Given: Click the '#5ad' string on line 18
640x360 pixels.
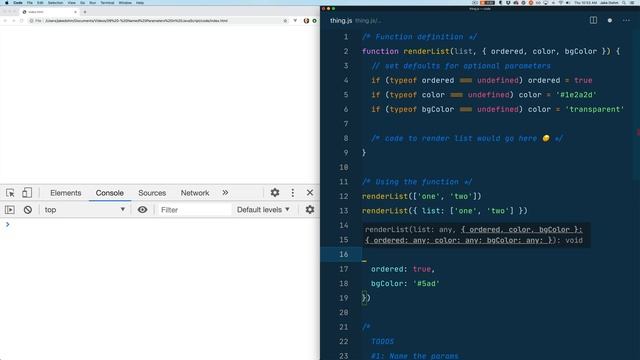Looking at the screenshot, I should point(426,283).
